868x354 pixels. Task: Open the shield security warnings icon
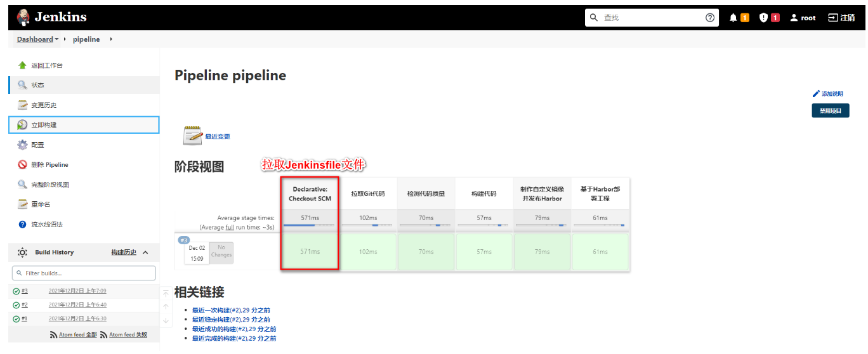tap(764, 18)
